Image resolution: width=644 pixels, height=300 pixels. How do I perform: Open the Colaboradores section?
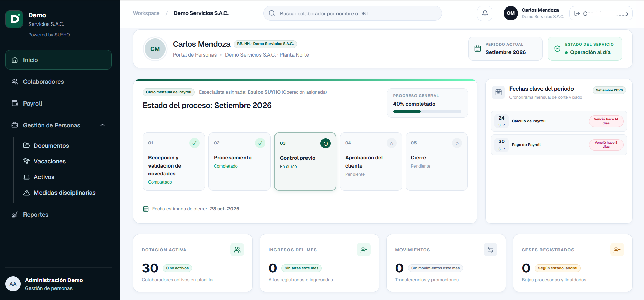tap(59, 82)
